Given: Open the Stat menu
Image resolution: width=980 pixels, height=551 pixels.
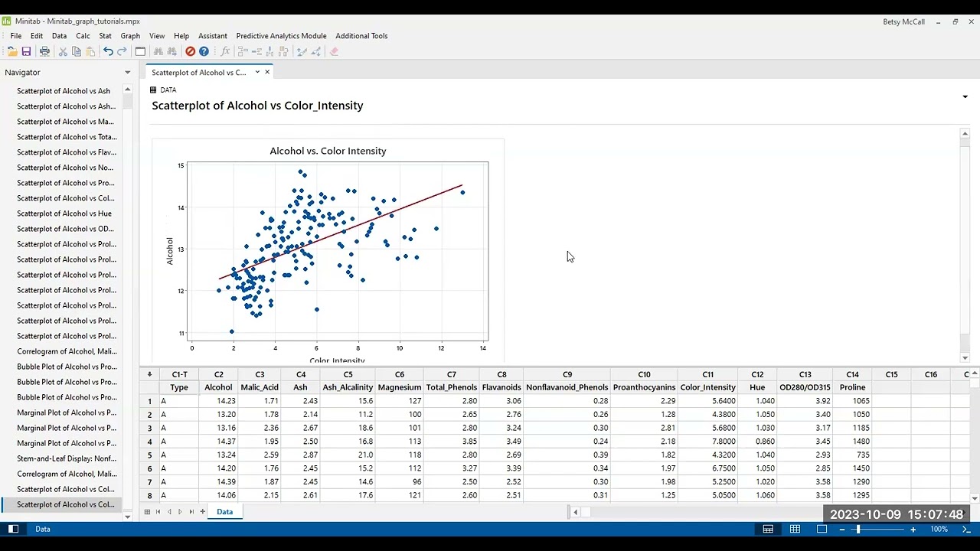Looking at the screenshot, I should click(x=105, y=36).
